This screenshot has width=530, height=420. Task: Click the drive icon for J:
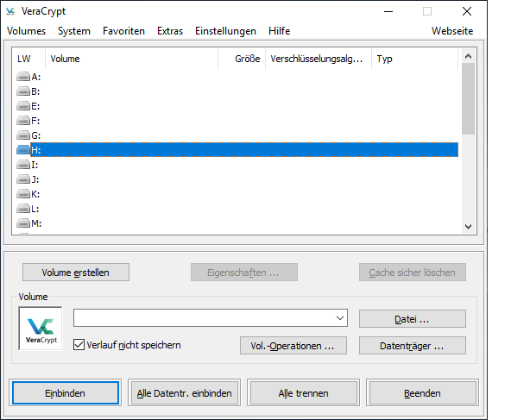pyautogui.click(x=23, y=179)
